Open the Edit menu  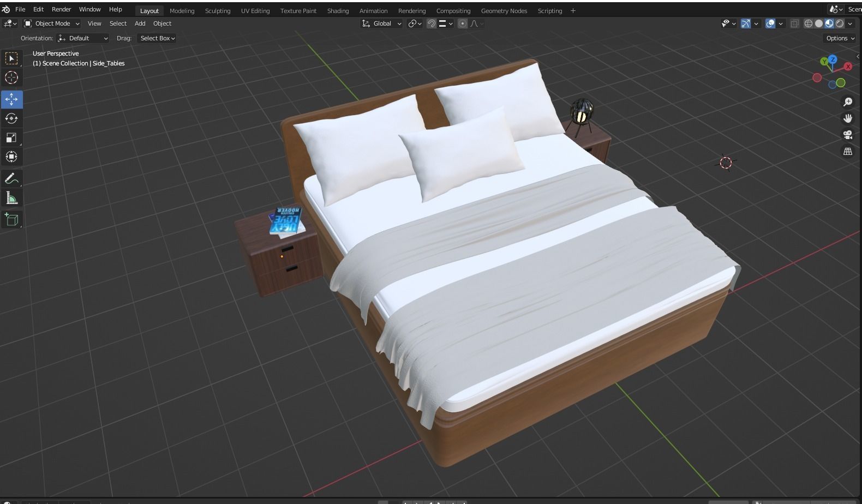pyautogui.click(x=38, y=9)
